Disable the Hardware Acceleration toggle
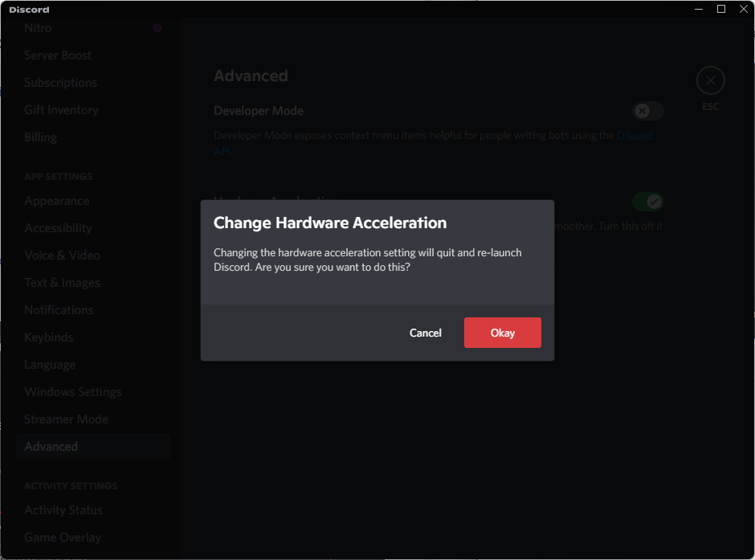755x560 pixels. tap(647, 202)
